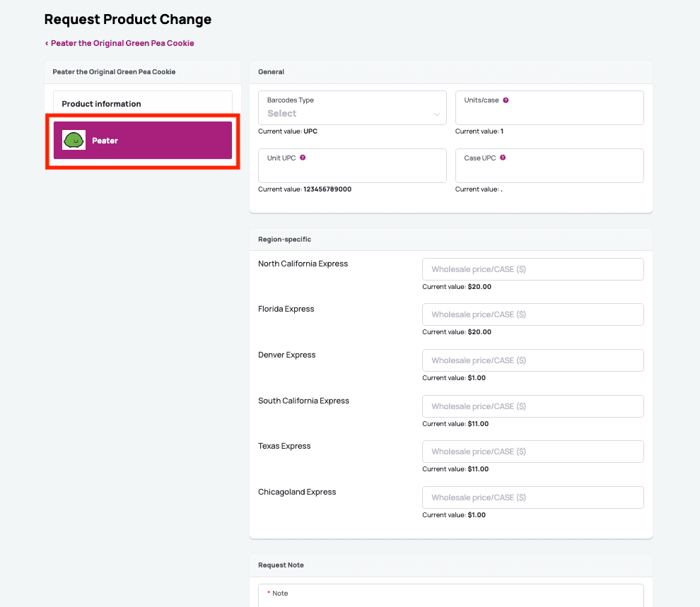The height and width of the screenshot is (607, 700).
Task: Click Texas Express wholesale price field
Action: tap(532, 452)
